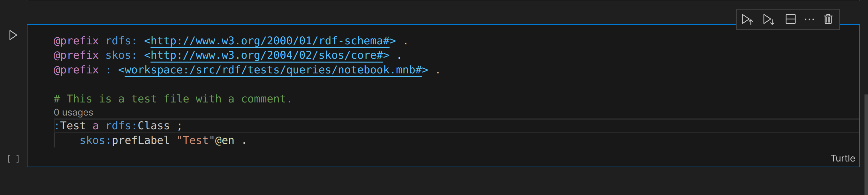This screenshot has height=195, width=868.
Task: Open more cell actions ellipsis menu
Action: coord(809,19)
